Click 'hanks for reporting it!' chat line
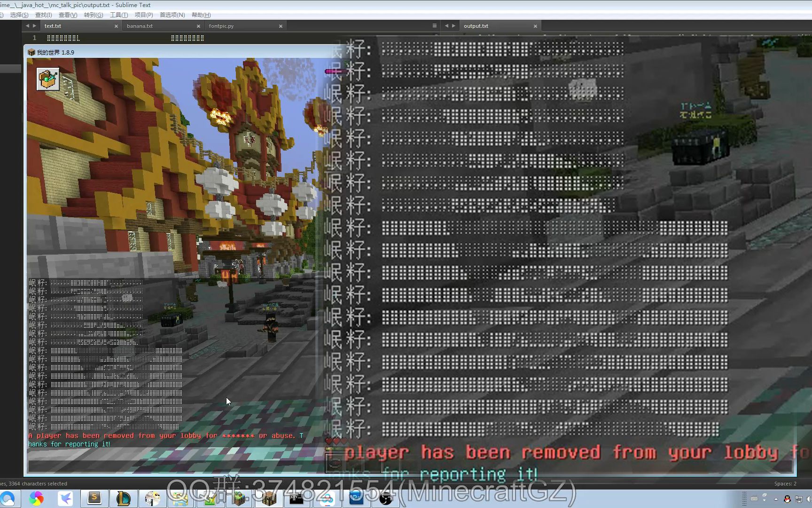This screenshot has width=812, height=508. (69, 444)
